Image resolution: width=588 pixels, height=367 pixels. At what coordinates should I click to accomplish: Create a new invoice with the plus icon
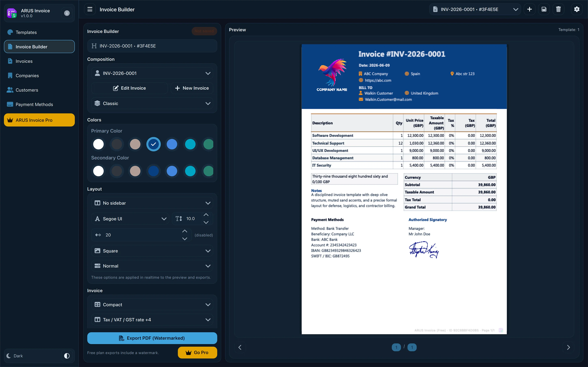(x=529, y=9)
